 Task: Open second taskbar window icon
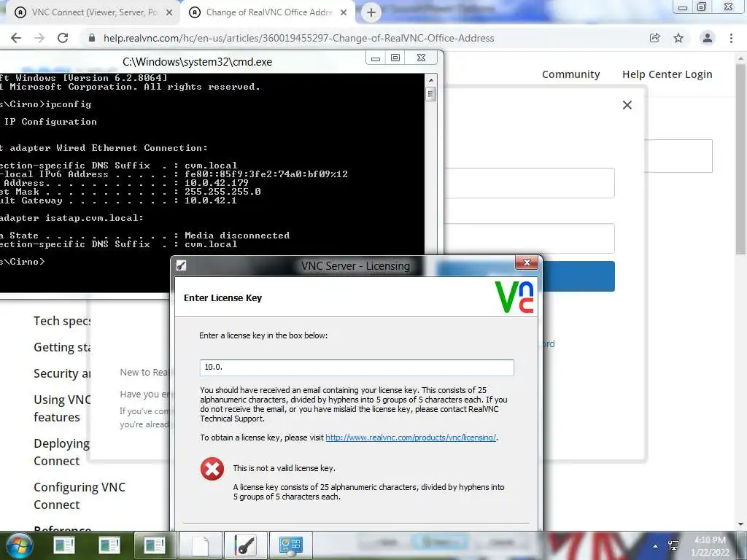tap(109, 545)
